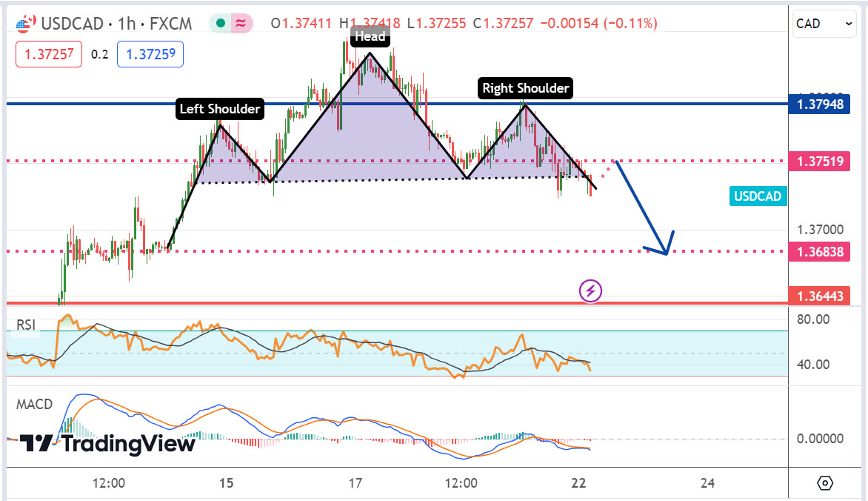Click the USDCAD currency pair flag icon
The image size is (868, 501).
(24, 24)
